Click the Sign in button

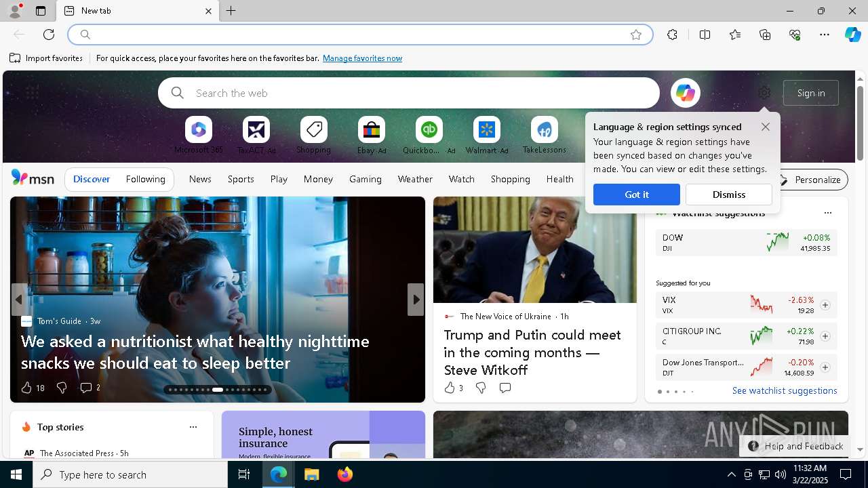[x=811, y=93]
